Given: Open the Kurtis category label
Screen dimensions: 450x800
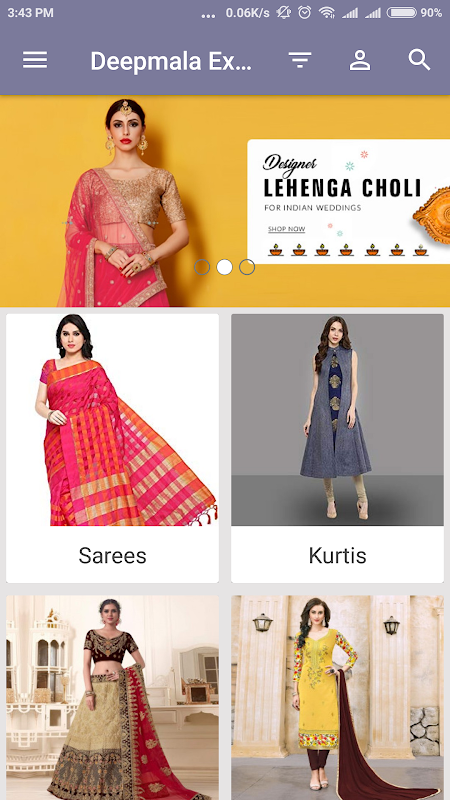Looking at the screenshot, I should (337, 555).
